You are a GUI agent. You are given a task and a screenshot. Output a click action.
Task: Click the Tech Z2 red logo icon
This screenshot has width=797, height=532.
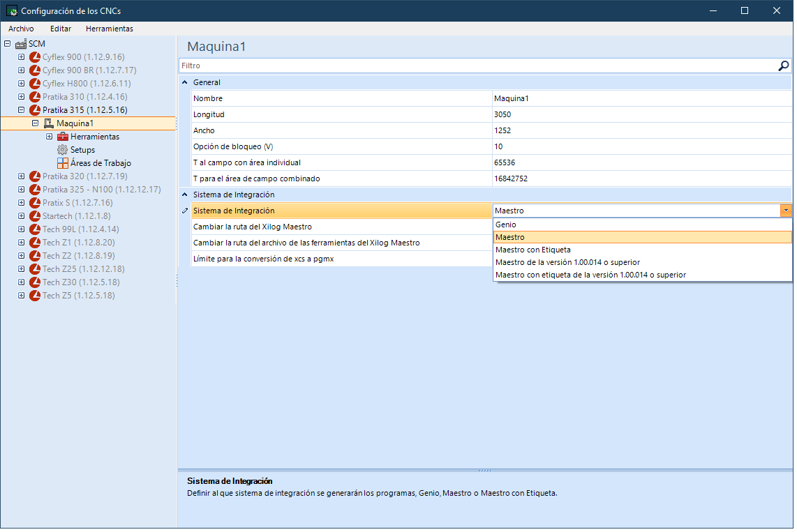click(x=35, y=256)
